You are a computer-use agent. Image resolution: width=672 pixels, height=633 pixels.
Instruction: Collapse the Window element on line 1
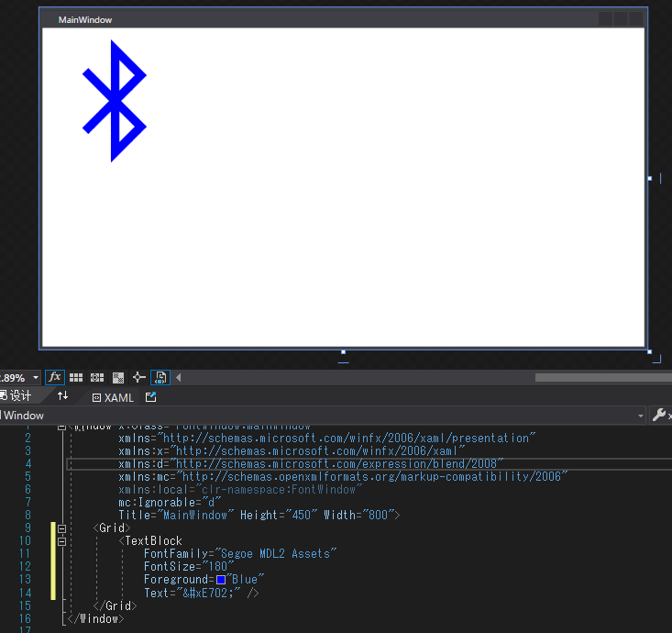click(x=61, y=427)
